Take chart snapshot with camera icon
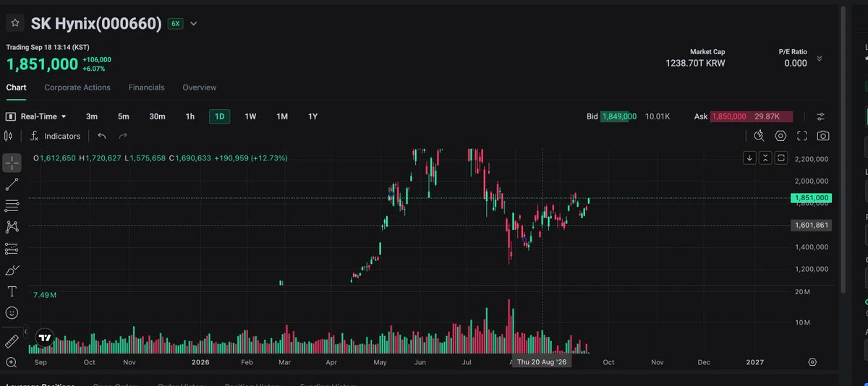868x386 pixels. (823, 136)
